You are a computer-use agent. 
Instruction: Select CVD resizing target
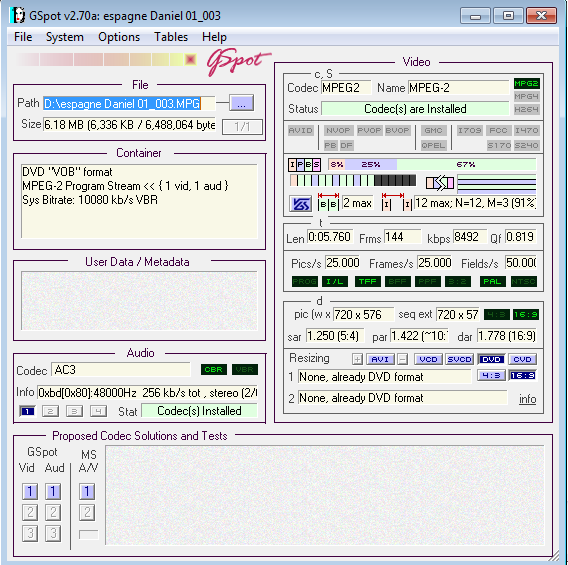[522, 359]
